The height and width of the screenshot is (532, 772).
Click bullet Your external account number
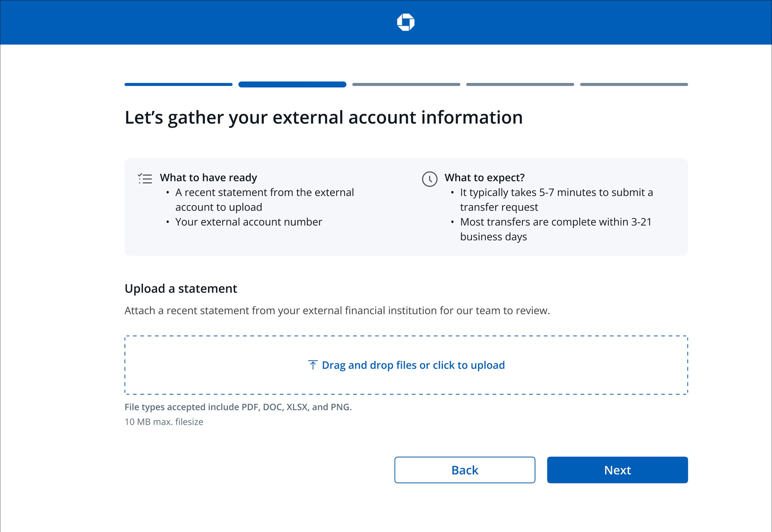click(x=249, y=222)
